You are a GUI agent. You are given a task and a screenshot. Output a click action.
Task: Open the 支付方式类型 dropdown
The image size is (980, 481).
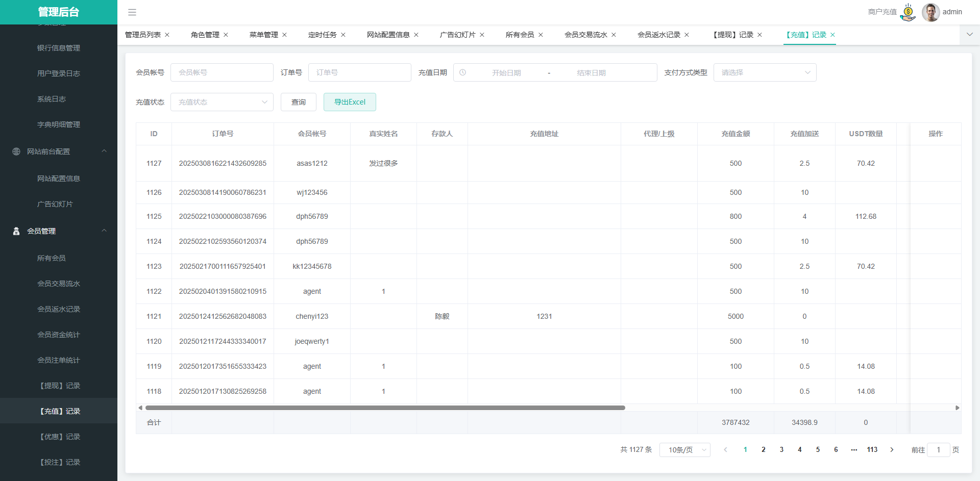click(x=765, y=72)
